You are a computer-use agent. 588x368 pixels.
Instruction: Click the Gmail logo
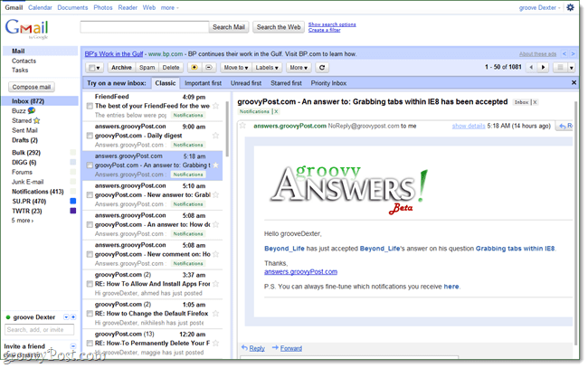pos(26,28)
